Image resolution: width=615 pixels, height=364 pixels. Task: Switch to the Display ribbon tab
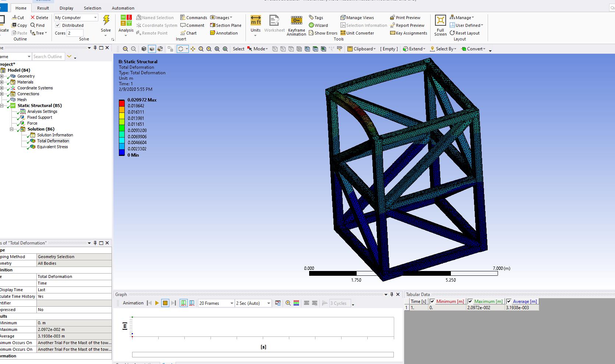click(x=67, y=8)
